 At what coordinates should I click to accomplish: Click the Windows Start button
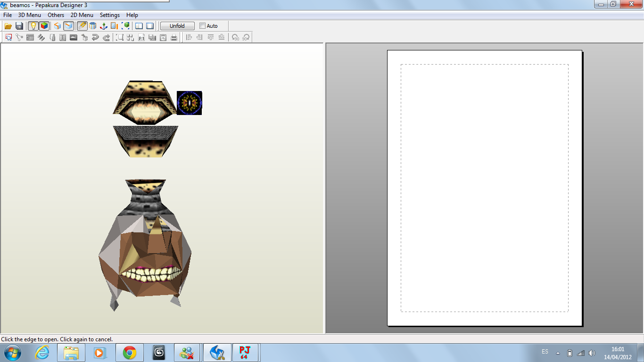pyautogui.click(x=12, y=352)
